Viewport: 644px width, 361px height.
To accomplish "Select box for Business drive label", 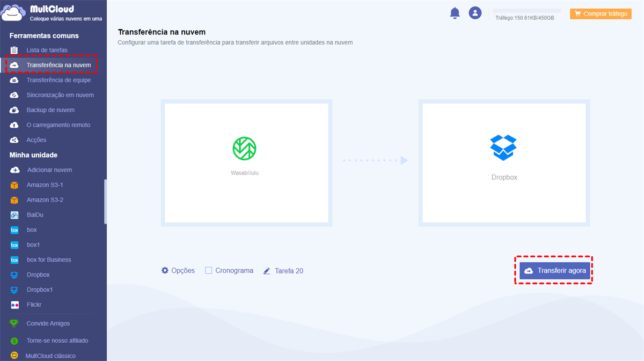I will 49,260.
